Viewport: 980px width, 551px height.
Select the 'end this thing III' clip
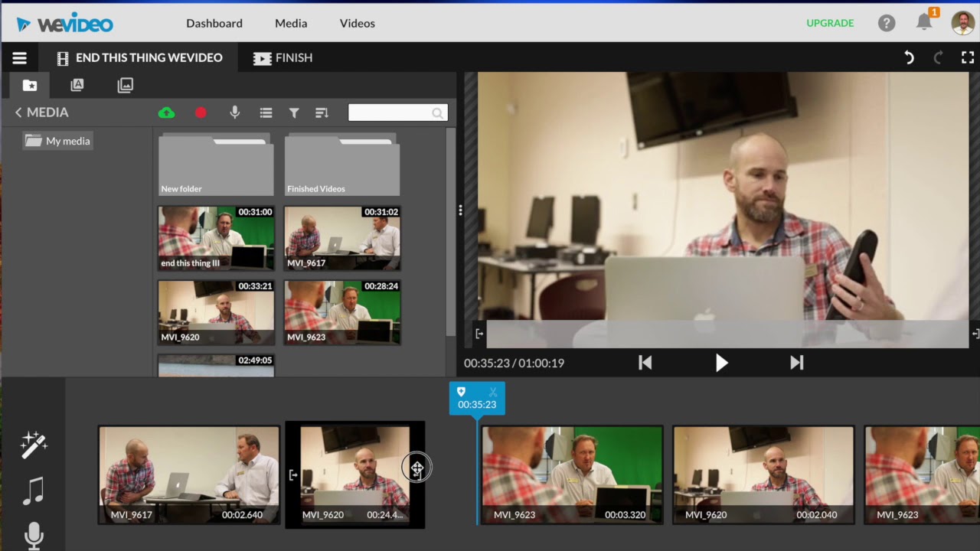(x=216, y=237)
